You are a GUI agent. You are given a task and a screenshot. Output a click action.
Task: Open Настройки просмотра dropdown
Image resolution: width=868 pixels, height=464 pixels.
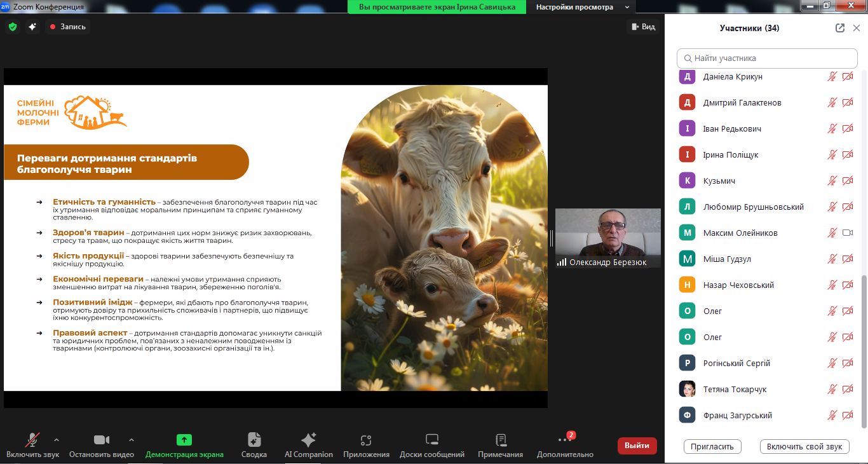coord(582,7)
